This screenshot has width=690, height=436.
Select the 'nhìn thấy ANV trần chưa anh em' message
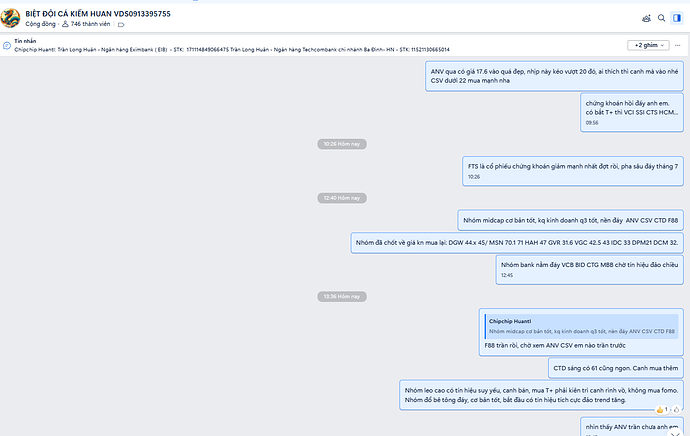[631, 427]
